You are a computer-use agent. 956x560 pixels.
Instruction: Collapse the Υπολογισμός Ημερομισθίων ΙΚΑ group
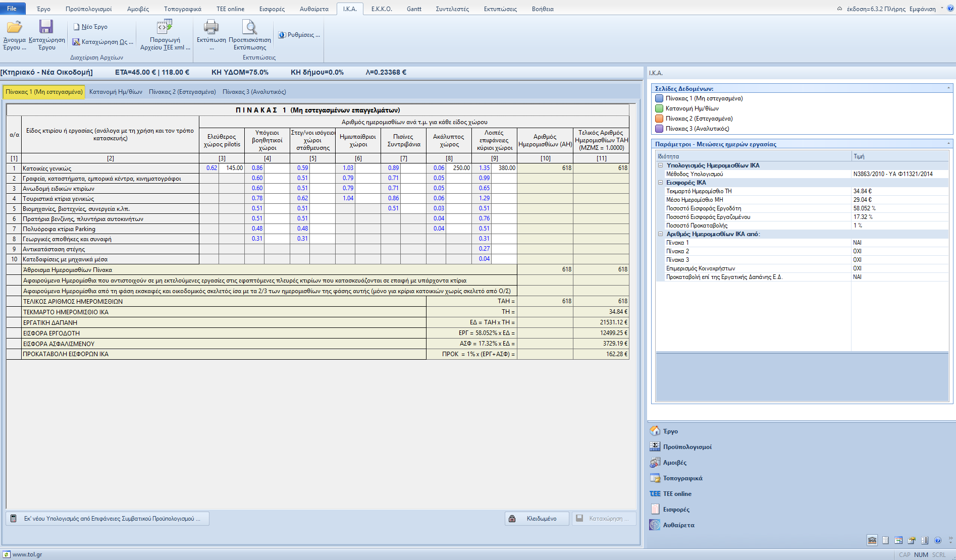[x=660, y=165]
